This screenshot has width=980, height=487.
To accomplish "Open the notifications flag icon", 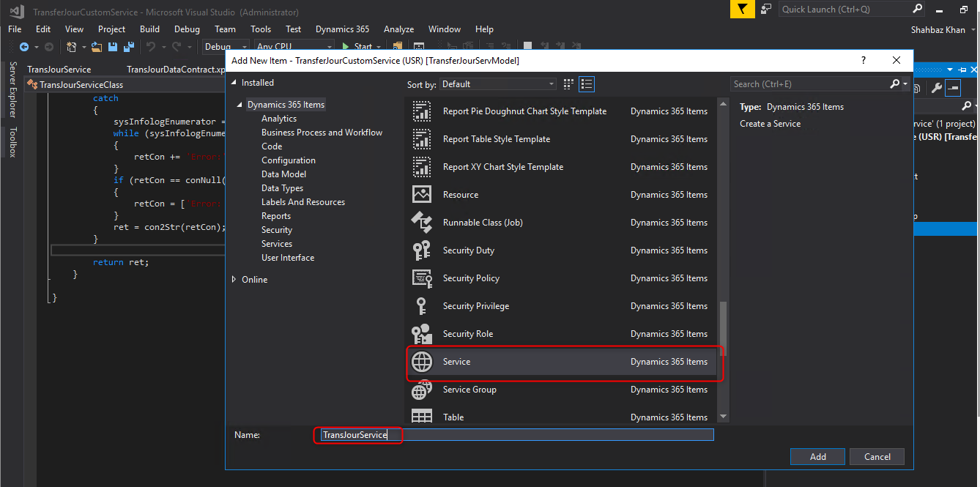I will [x=742, y=10].
